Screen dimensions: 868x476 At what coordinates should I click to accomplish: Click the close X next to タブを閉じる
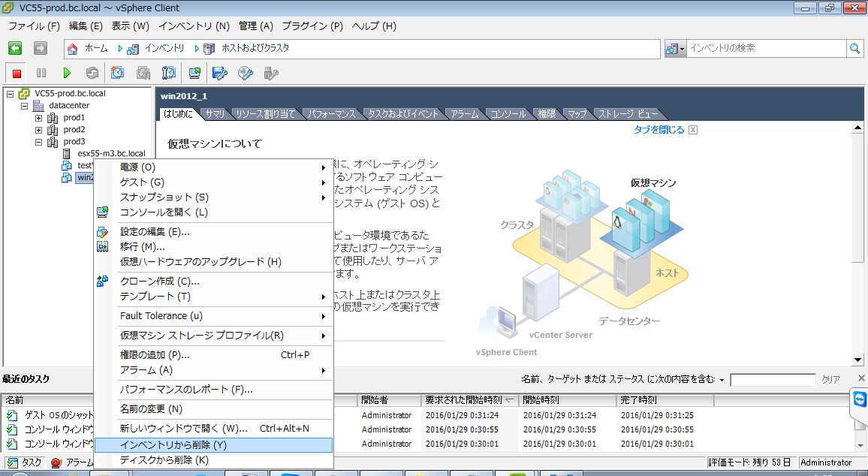(693, 130)
